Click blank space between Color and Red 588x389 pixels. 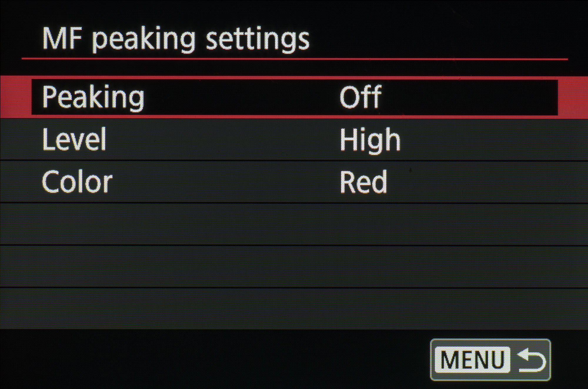click(226, 182)
